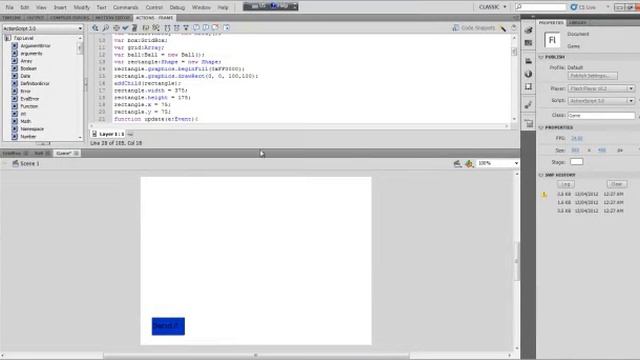Open the Info panel icon in collapsed dock
The image size is (640, 360).
[528, 74]
